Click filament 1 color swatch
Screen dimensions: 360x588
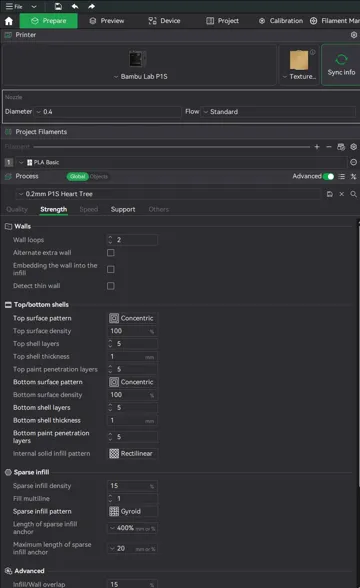9,162
